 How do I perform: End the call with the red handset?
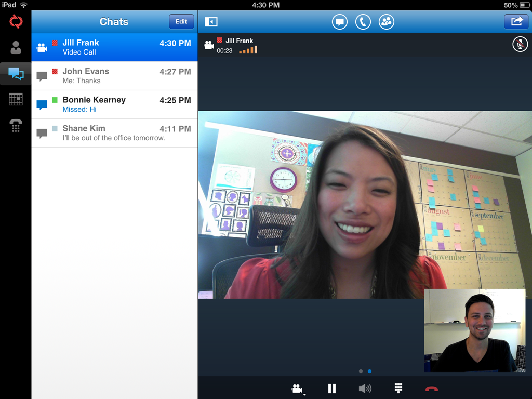click(x=431, y=388)
